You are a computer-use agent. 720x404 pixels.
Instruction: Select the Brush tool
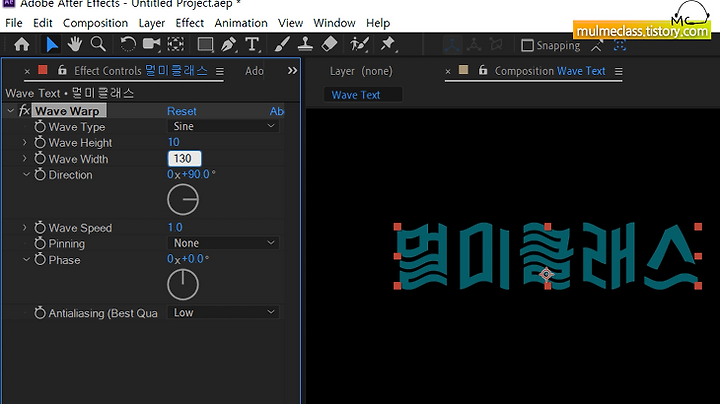pos(281,45)
